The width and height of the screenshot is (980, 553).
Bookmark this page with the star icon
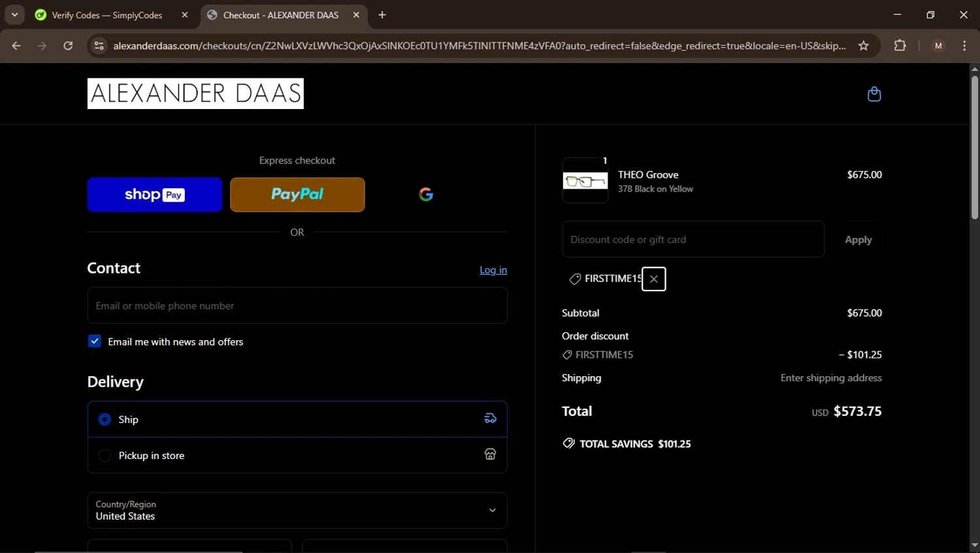[x=864, y=46]
